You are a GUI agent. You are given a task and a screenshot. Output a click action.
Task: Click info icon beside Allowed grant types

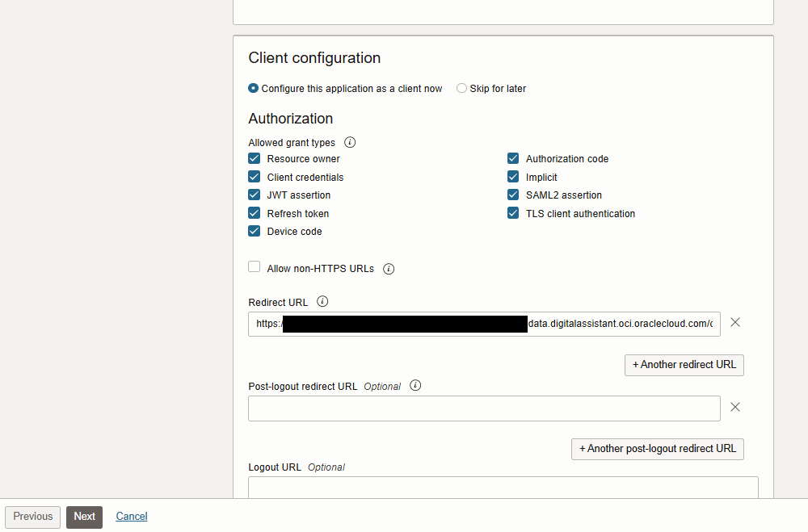[350, 142]
